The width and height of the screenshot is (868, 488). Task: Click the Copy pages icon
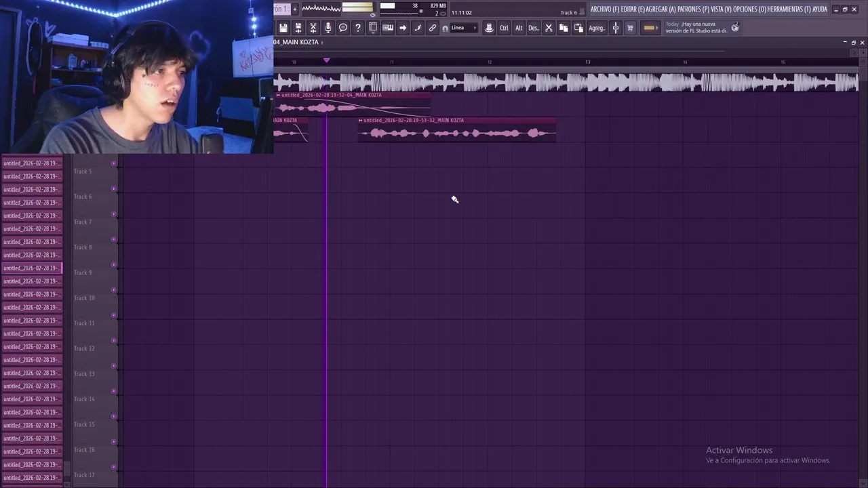[564, 28]
